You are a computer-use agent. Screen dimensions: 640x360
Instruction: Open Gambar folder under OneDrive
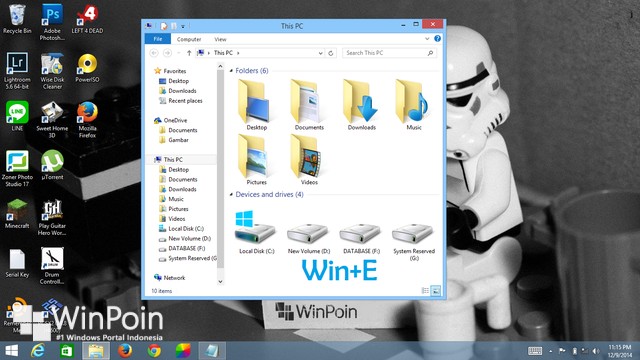click(174, 140)
